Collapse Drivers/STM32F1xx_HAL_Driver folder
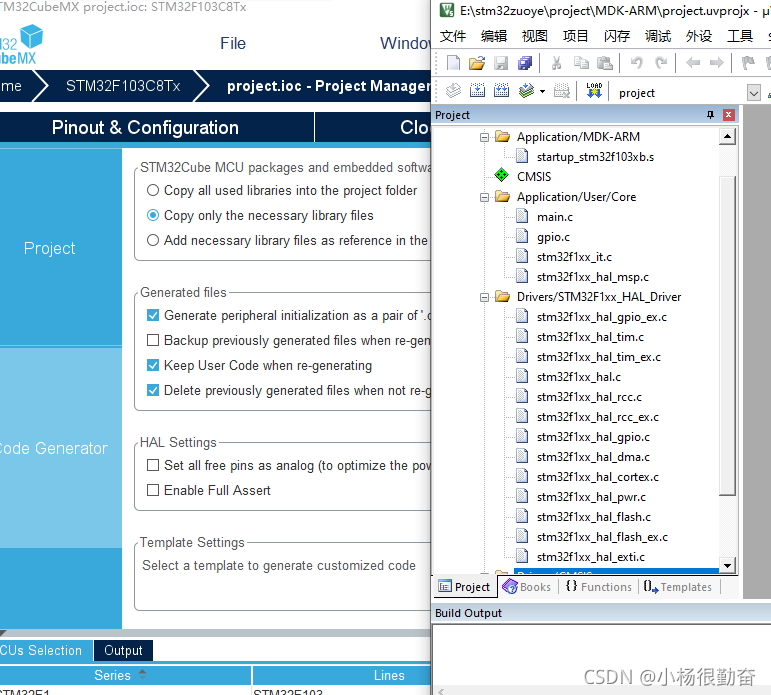 [484, 297]
